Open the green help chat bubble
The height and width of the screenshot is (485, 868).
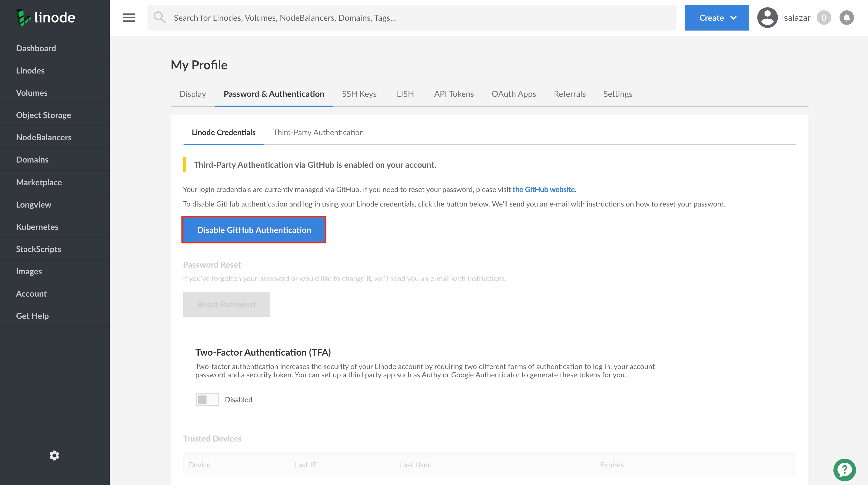[844, 469]
